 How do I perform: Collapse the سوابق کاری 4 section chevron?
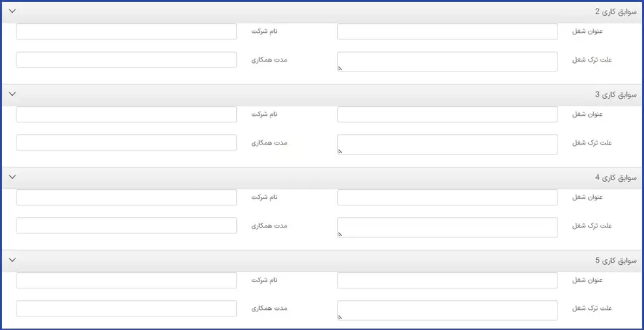(12, 178)
